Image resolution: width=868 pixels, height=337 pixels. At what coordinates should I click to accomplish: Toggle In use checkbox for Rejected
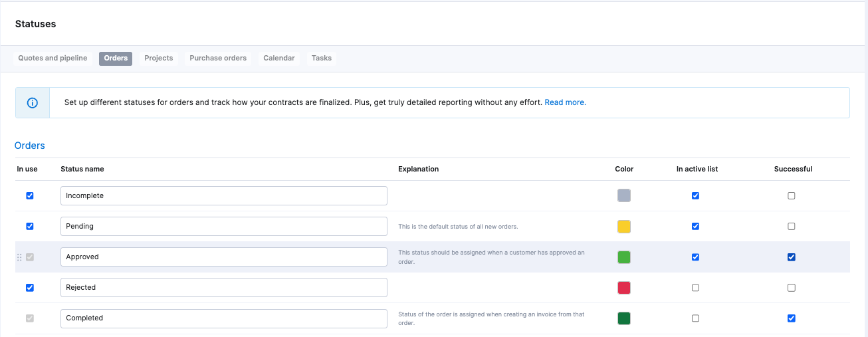(x=29, y=288)
